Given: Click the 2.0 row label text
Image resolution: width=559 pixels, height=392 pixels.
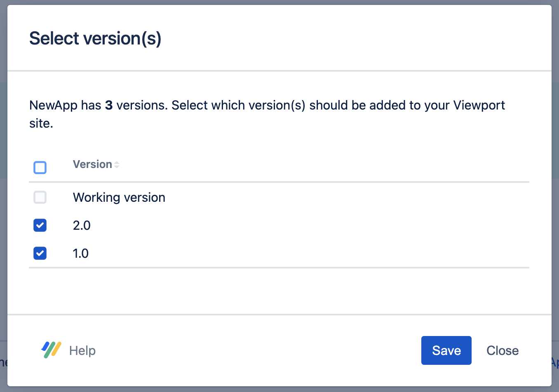Looking at the screenshot, I should [82, 226].
